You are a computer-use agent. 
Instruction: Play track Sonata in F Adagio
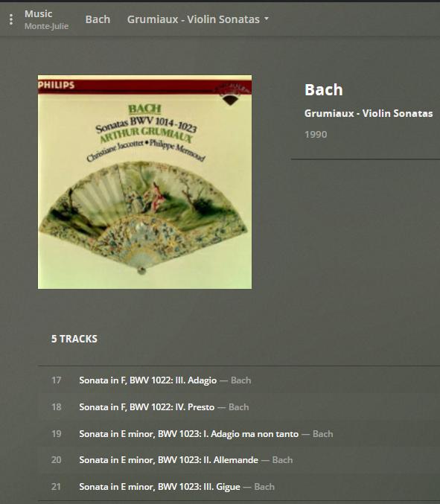click(148, 380)
